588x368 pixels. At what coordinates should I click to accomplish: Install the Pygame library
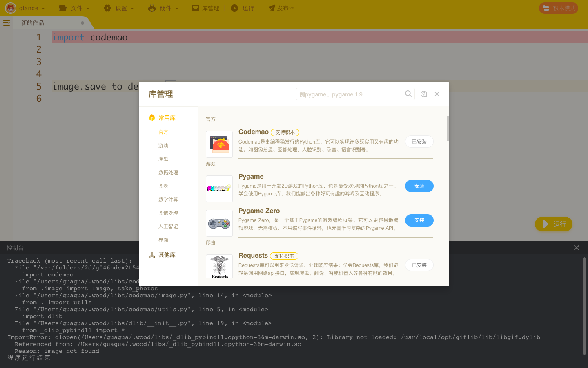[x=419, y=186]
